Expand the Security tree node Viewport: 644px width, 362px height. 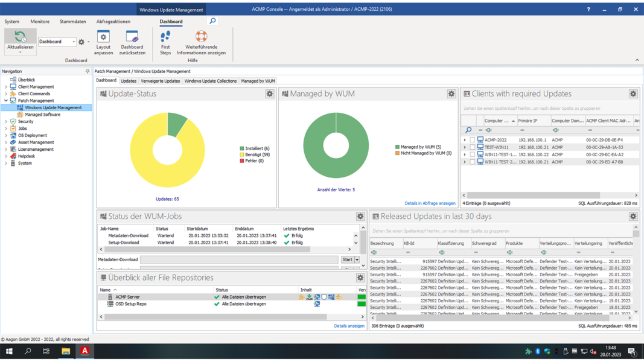click(x=6, y=121)
